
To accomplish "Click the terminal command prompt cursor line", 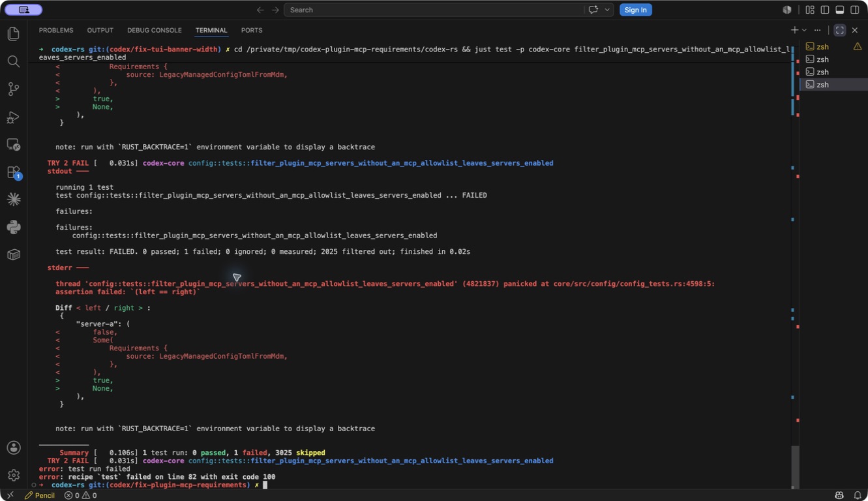I will click(153, 485).
